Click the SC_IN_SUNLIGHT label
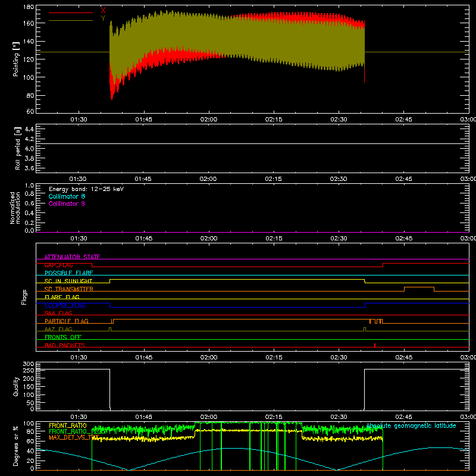The image size is (476, 476). point(68,281)
